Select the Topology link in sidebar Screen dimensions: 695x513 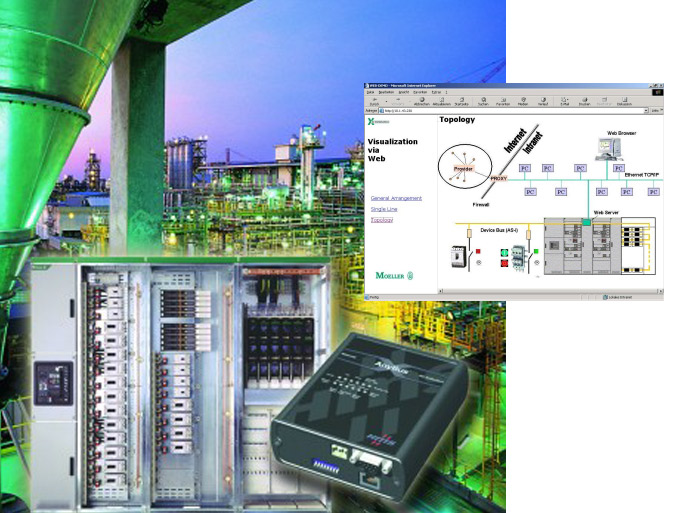pos(382,220)
